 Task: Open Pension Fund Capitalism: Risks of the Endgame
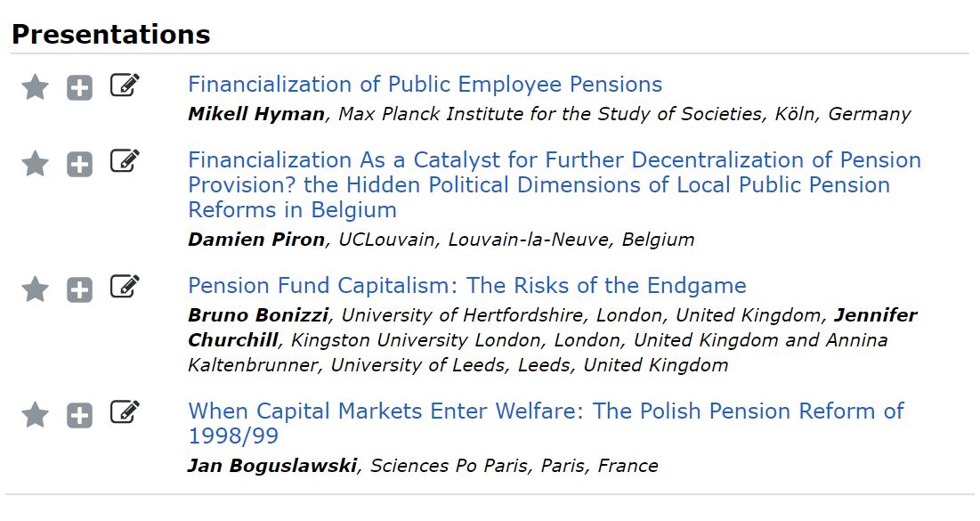(466, 286)
